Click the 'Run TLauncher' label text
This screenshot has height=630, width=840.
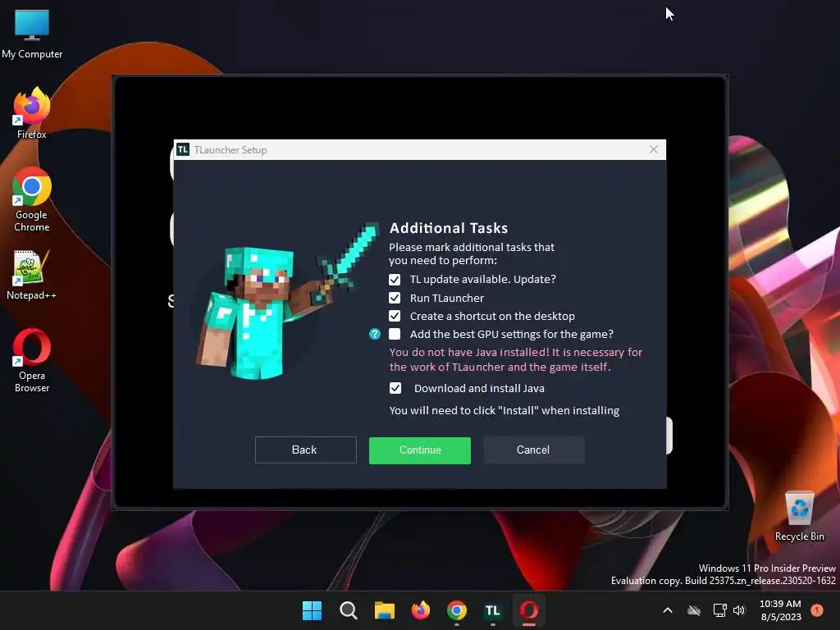coord(447,298)
